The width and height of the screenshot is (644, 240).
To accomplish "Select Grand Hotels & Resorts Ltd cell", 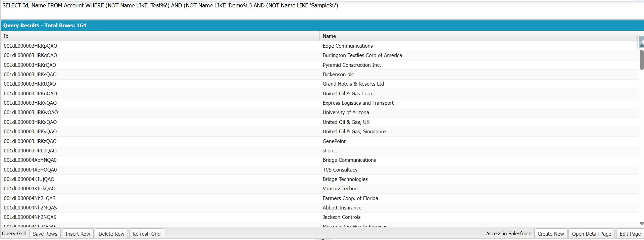I will click(479, 84).
